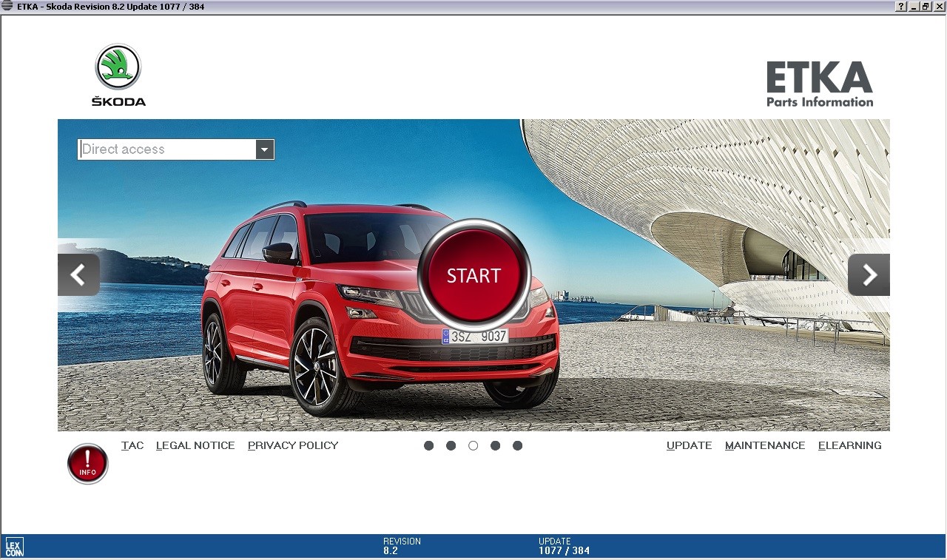Open the UPDATE link
The image size is (947, 560).
point(689,445)
